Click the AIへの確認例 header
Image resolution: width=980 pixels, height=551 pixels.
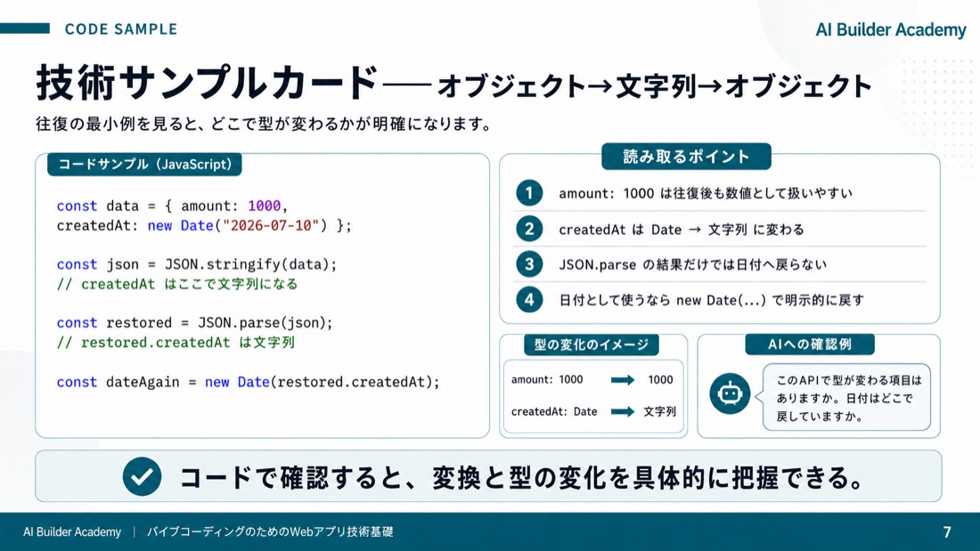click(809, 344)
